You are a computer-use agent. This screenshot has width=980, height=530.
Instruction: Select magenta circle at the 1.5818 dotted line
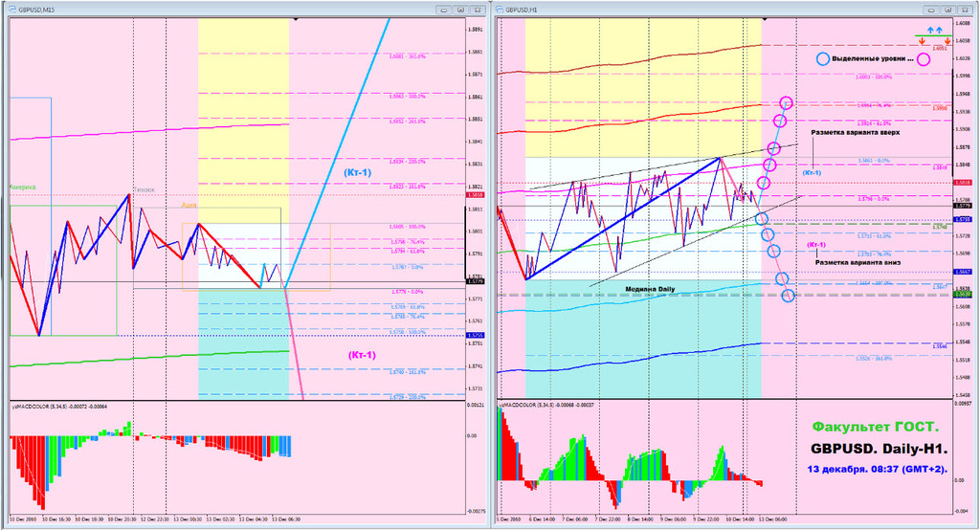[x=763, y=183]
